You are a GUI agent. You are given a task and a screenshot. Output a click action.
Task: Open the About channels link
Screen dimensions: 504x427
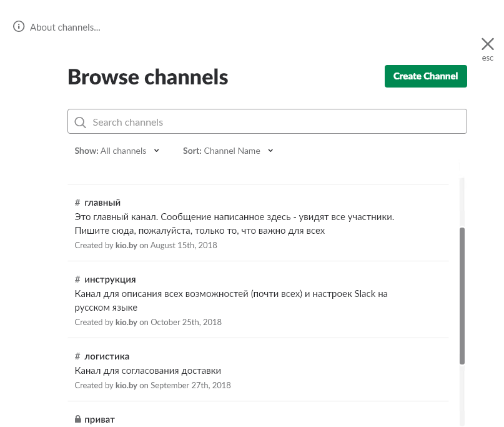[65, 27]
